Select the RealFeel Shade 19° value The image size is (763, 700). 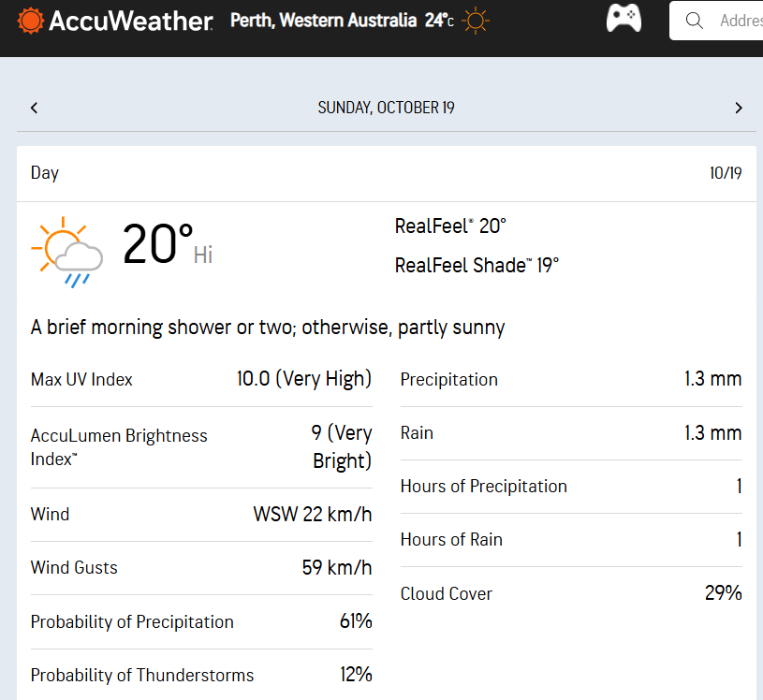point(477,265)
